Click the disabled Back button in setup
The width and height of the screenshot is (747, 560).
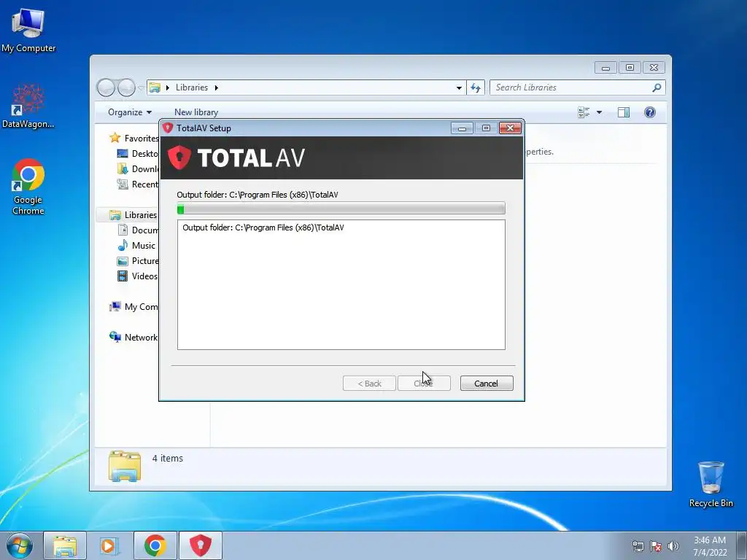coord(369,384)
